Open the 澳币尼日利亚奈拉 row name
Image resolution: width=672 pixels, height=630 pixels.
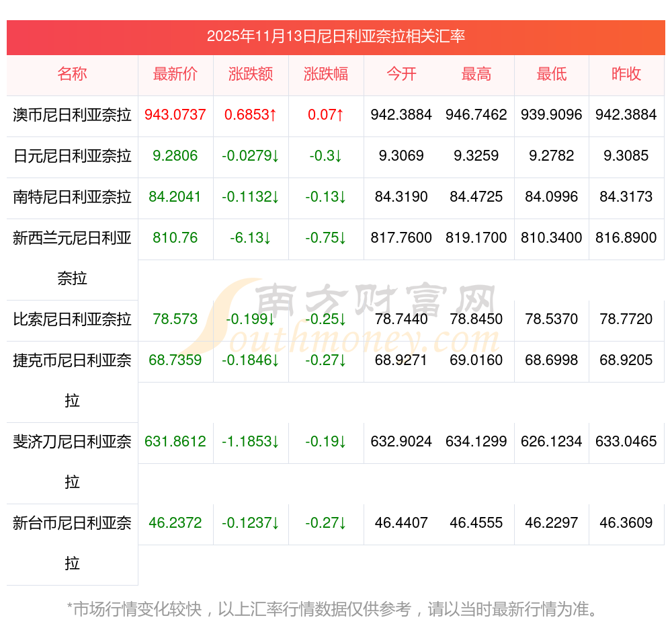(x=72, y=115)
